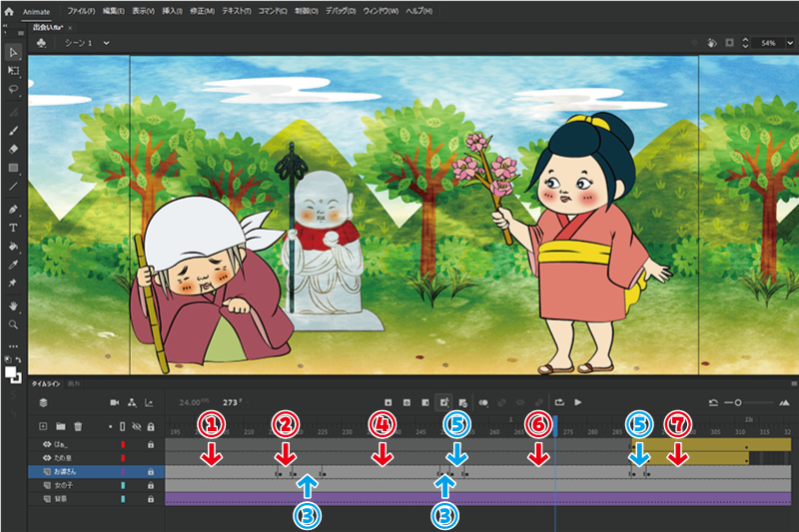This screenshot has width=799, height=532.
Task: Expand the シーン 1 scene dropdown
Action: (x=104, y=43)
